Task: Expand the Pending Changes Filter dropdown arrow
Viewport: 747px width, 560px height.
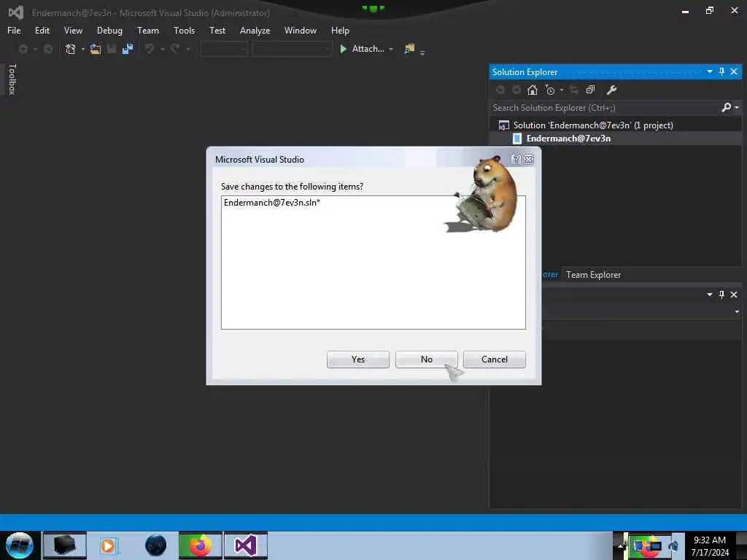Action: pos(562,90)
